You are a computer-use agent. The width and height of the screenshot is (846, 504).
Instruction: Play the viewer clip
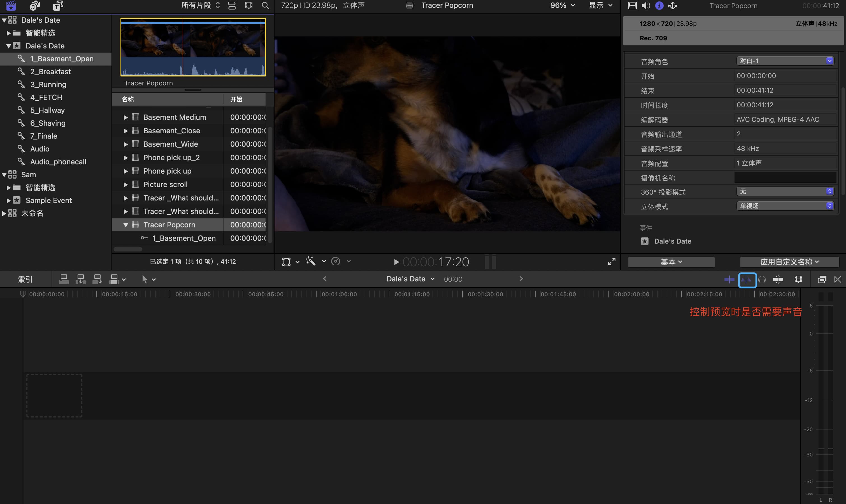pos(396,262)
